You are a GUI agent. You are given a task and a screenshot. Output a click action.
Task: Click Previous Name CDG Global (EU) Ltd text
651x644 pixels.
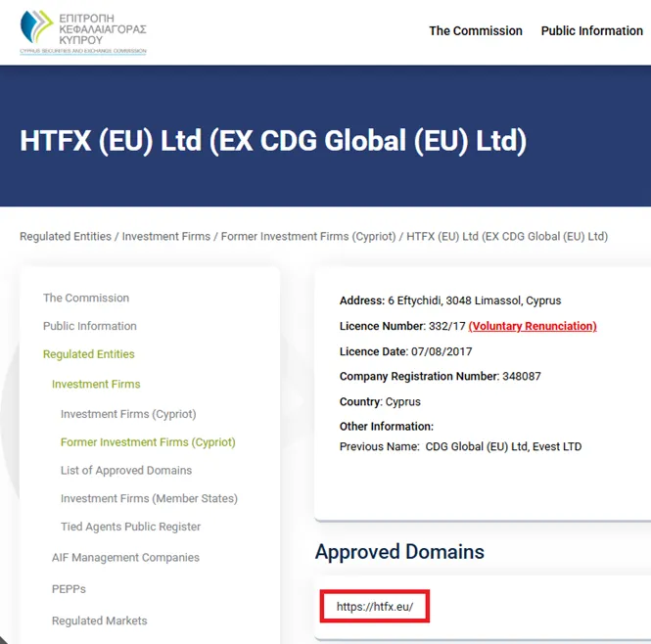460,446
